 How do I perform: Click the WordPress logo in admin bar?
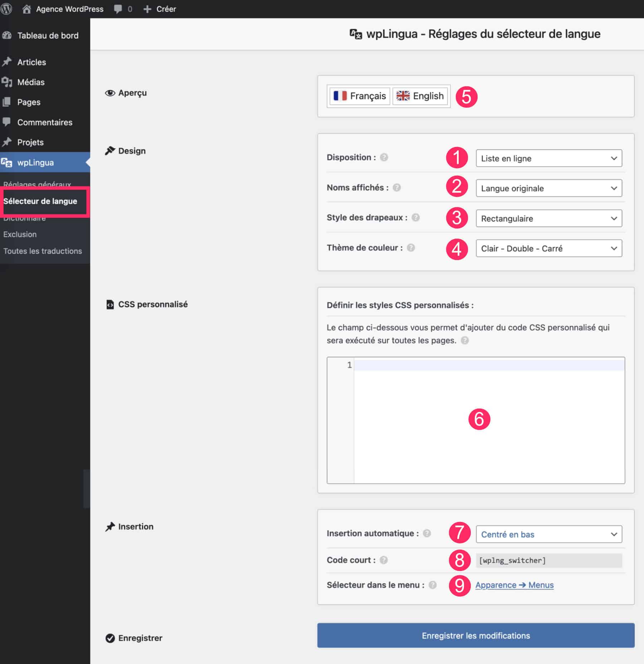pyautogui.click(x=6, y=9)
